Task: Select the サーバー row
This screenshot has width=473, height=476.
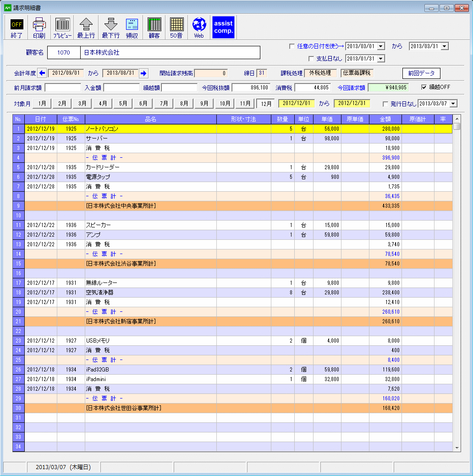Action: 232,138
